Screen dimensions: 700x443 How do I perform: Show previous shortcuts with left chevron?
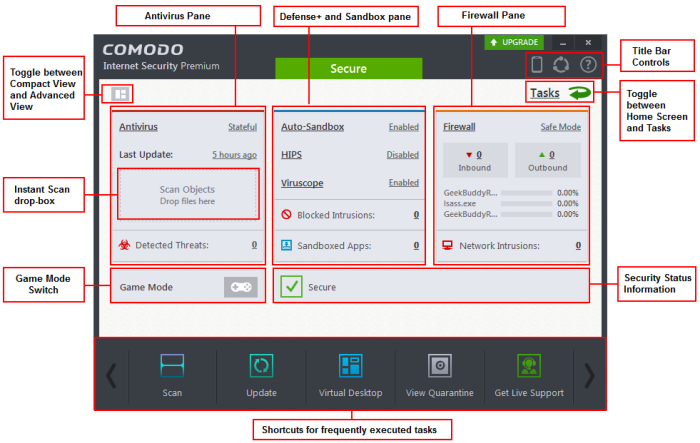coord(111,376)
